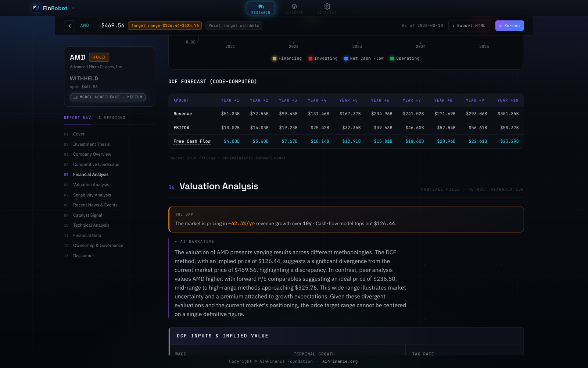Go to Competitive Landscape section
Viewport: 588px width, 368px height.
[x=96, y=164]
